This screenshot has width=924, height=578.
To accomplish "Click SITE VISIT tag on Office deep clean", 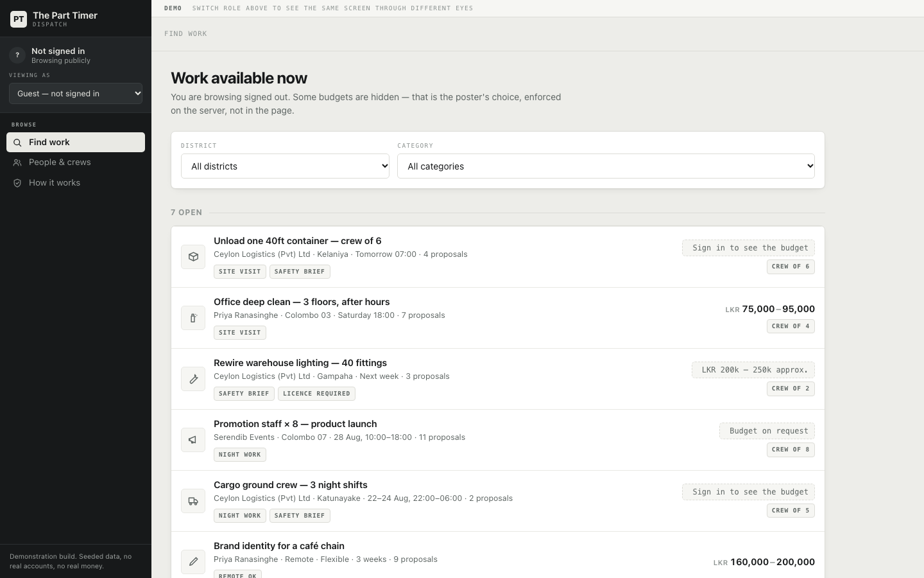I will pyautogui.click(x=240, y=333).
